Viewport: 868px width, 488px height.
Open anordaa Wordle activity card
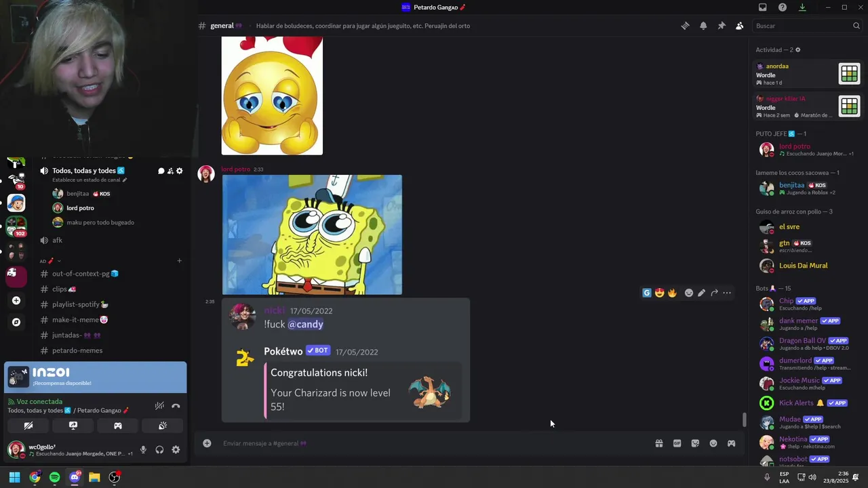(x=808, y=74)
